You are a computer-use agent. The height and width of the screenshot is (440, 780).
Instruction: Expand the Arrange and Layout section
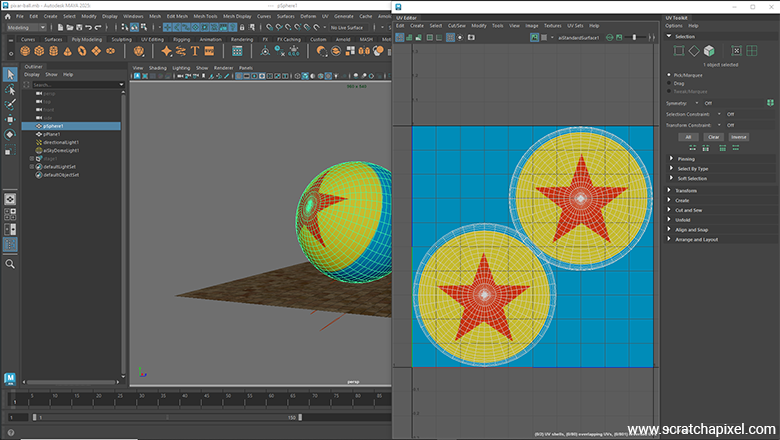click(x=669, y=239)
